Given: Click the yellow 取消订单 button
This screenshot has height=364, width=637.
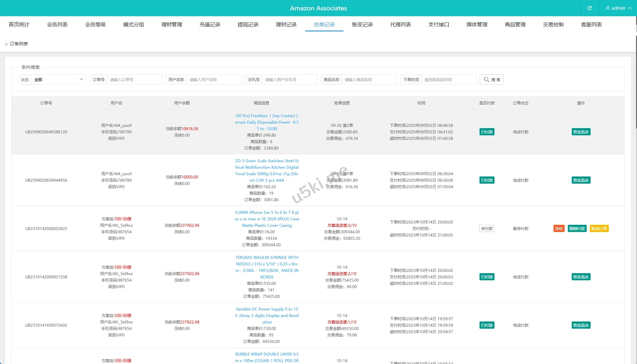Looking at the screenshot, I should [599, 229].
